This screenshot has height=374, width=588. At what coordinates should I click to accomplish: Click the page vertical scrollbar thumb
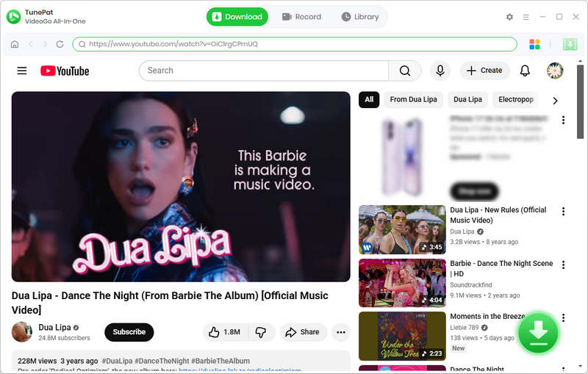coord(580,101)
